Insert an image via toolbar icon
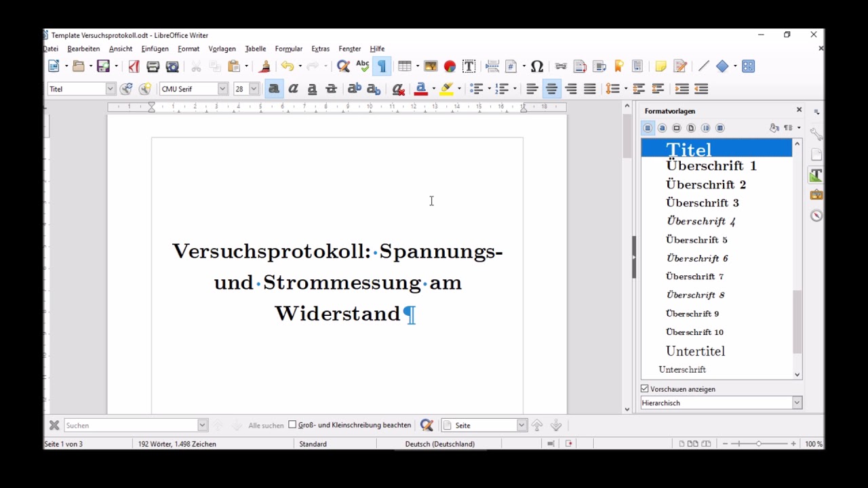Screen dimensions: 868x488 431,66
